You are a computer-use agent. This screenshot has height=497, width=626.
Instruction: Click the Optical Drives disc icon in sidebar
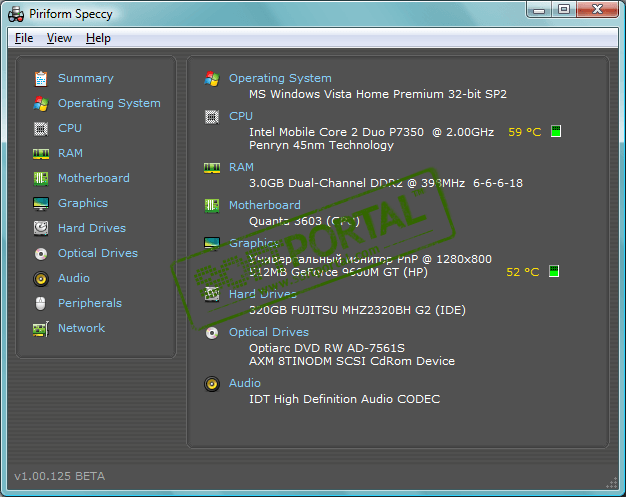(41, 253)
